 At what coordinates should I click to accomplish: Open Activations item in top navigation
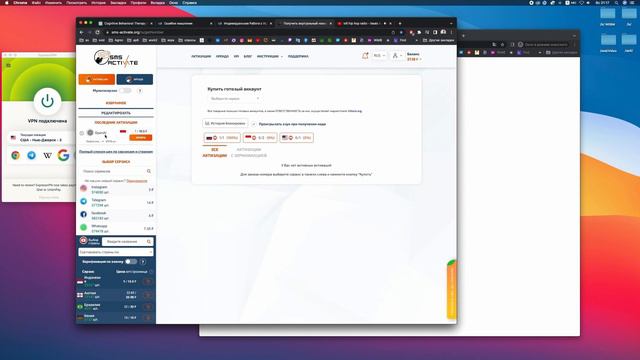click(201, 56)
